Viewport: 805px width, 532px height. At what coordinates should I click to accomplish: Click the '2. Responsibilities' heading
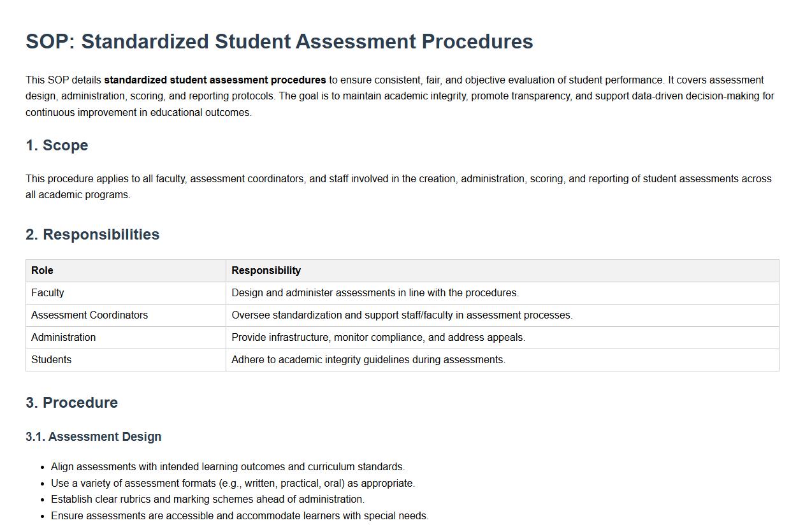(92, 234)
